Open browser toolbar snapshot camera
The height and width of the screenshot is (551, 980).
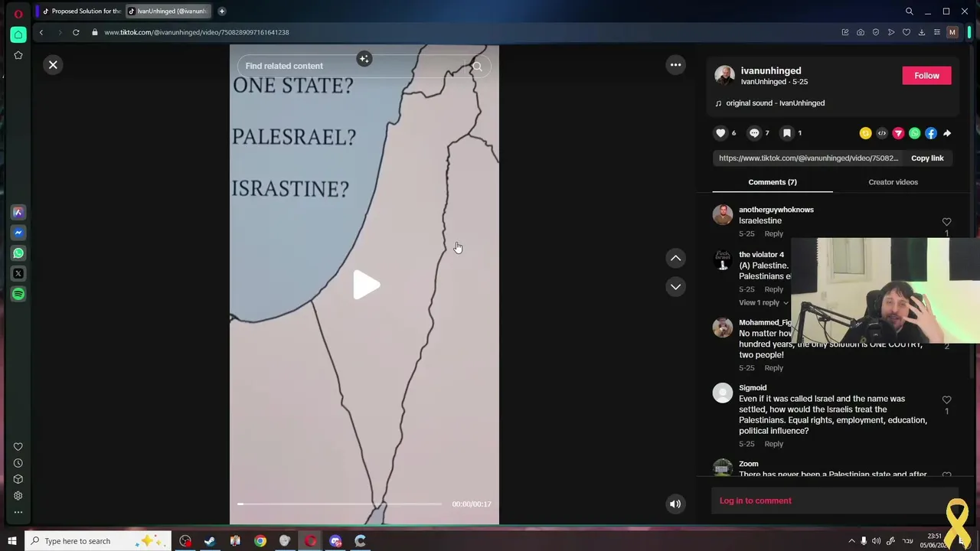(861, 32)
